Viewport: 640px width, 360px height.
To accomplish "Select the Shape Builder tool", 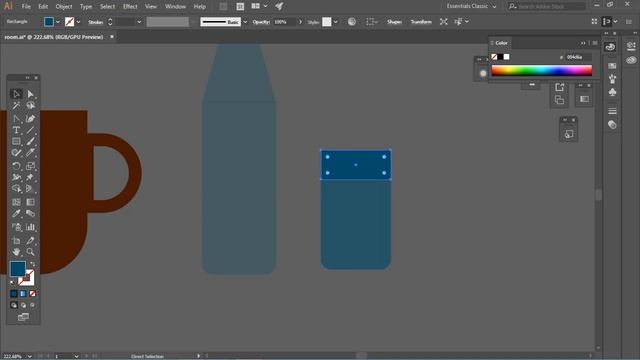I will click(16, 189).
